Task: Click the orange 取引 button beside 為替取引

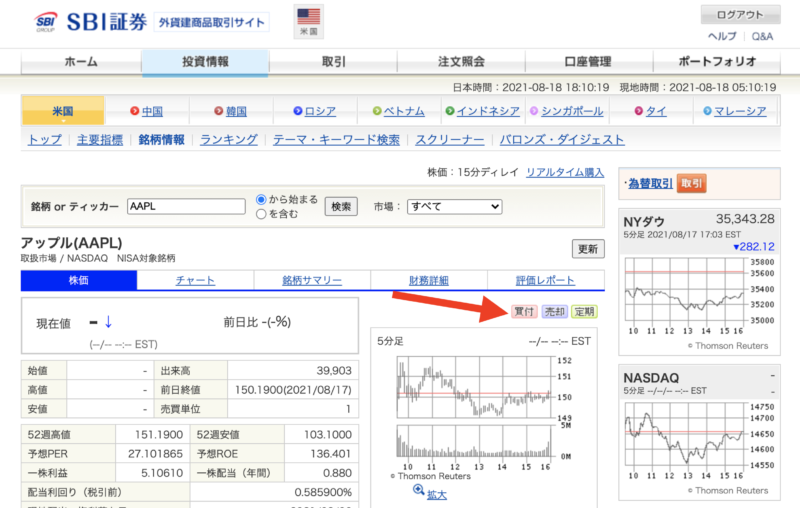Action: 692,183
